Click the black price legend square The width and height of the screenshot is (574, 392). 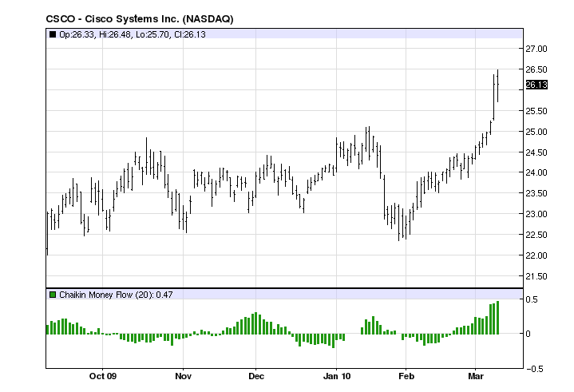(x=53, y=34)
